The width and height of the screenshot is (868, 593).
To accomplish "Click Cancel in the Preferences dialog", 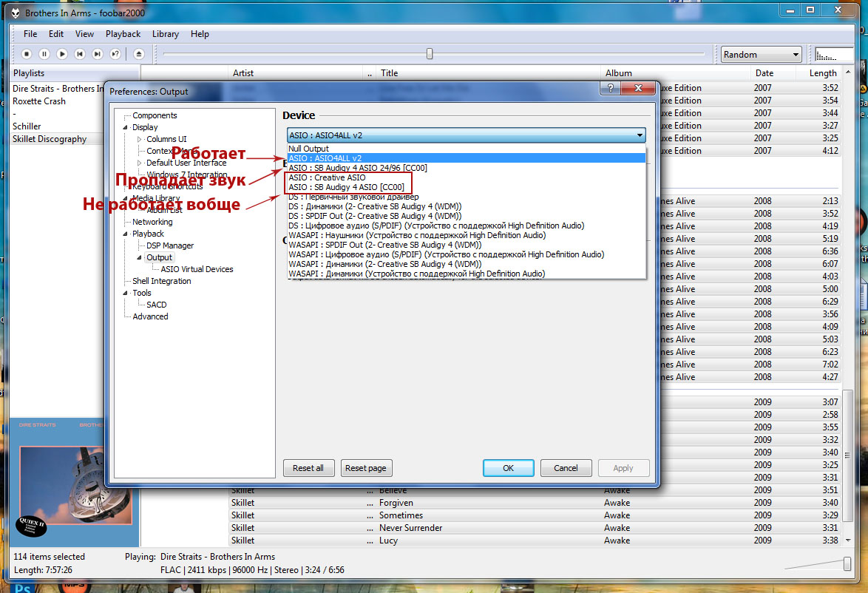I will coord(566,468).
